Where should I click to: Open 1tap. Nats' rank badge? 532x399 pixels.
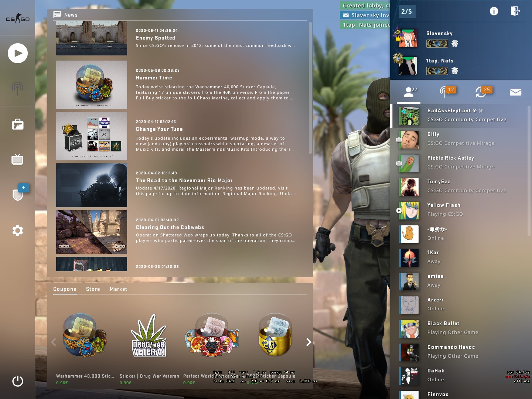(x=437, y=71)
